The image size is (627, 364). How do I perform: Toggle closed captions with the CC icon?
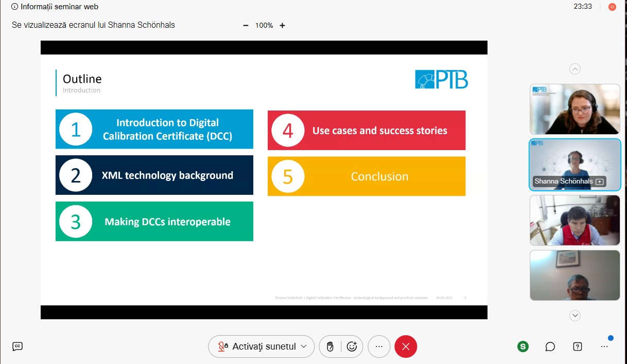18,347
